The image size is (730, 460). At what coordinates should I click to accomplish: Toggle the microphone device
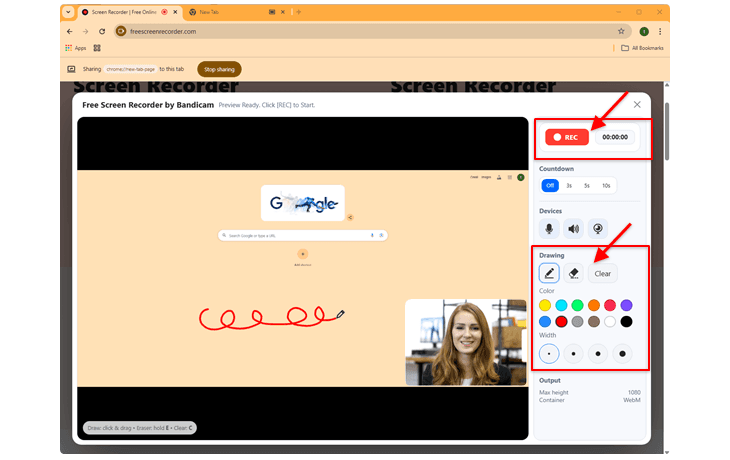tap(549, 229)
